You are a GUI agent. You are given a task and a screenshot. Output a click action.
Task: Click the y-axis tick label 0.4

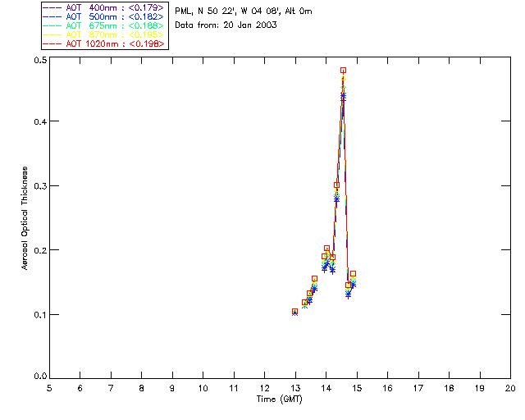(x=40, y=121)
